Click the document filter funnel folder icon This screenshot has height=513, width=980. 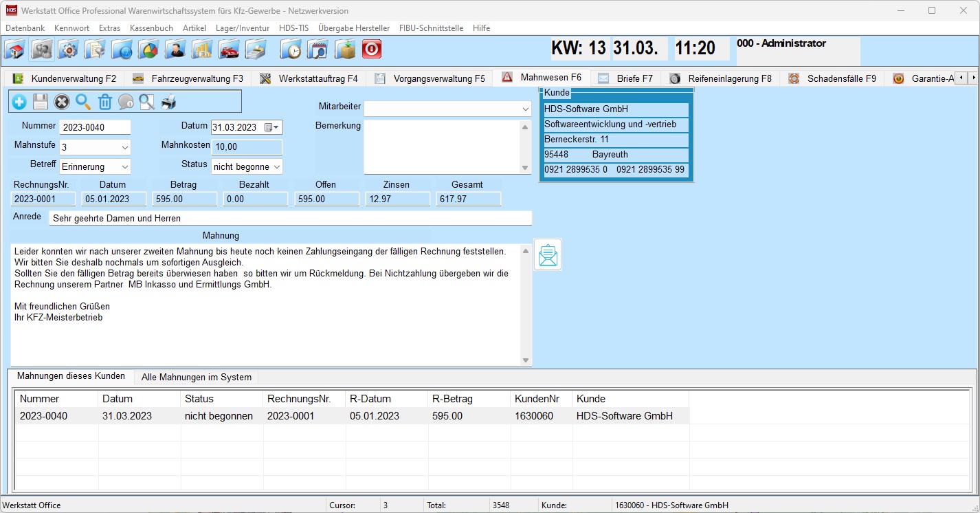(x=95, y=50)
